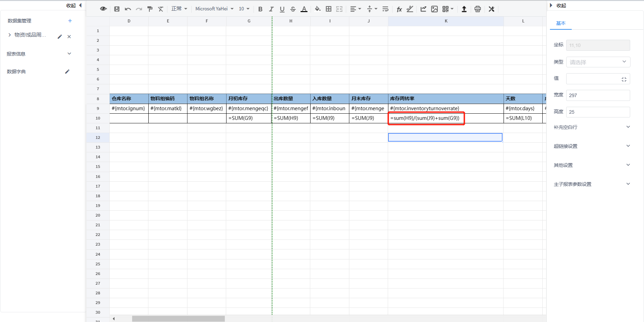Insert an image using the picture icon
The width and height of the screenshot is (644, 322).
tap(434, 9)
